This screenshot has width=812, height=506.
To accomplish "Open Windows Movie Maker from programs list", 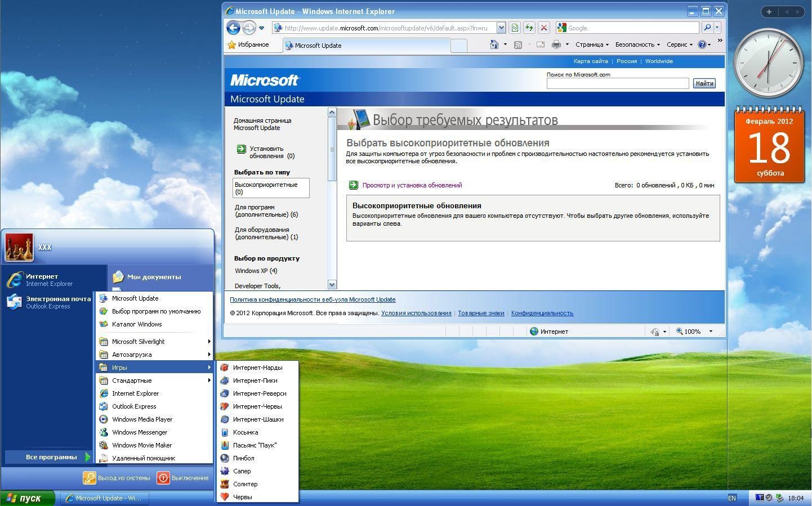I will tap(154, 445).
